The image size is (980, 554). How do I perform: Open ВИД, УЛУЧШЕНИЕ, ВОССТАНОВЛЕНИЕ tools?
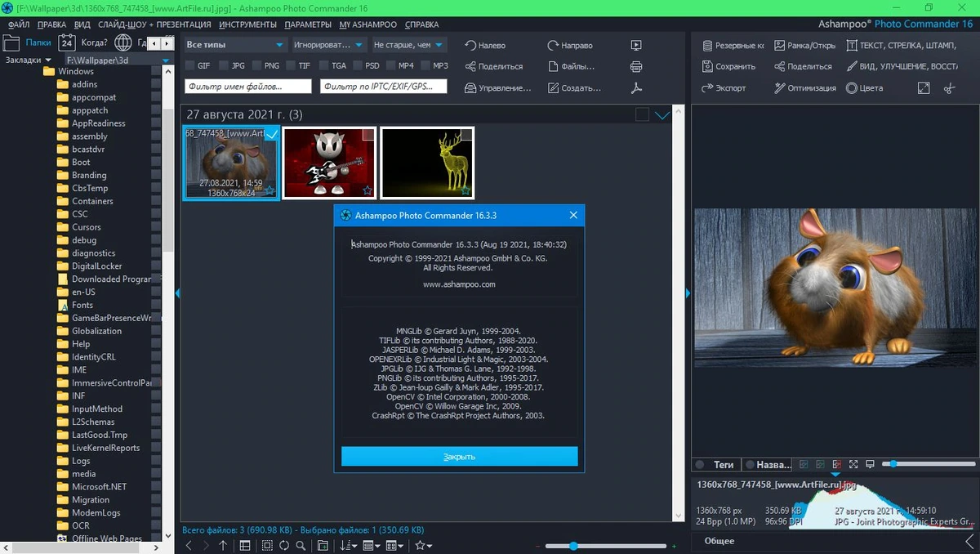tap(902, 66)
